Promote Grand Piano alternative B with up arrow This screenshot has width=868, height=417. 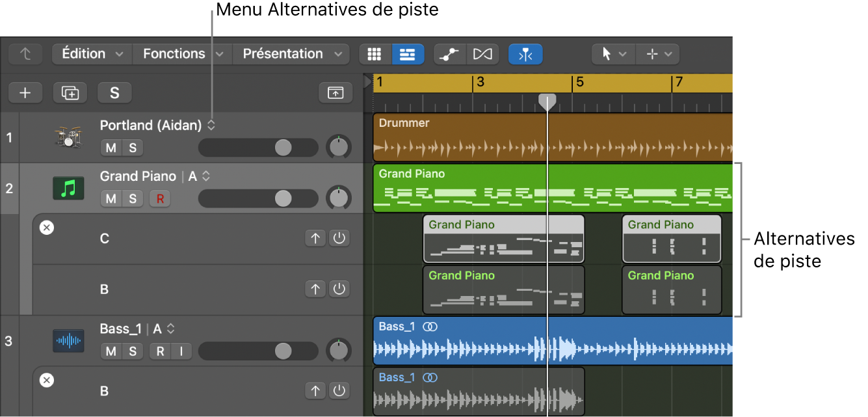pos(316,289)
